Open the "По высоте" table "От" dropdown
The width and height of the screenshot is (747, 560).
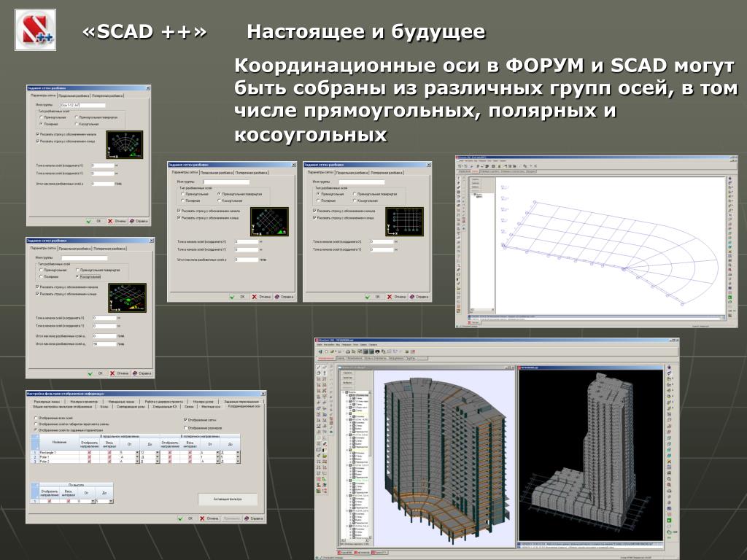(93, 501)
